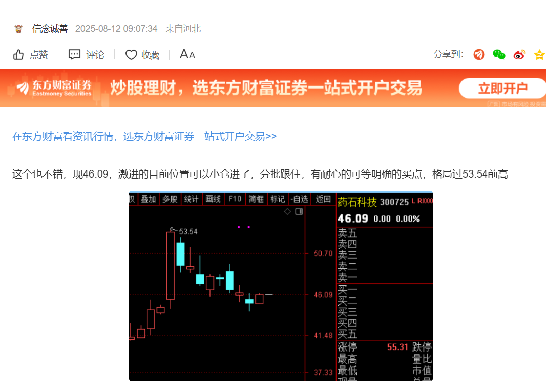Click Eastmoney Securities logo in banner
Viewport: 546px width, 392px height.
54,88
